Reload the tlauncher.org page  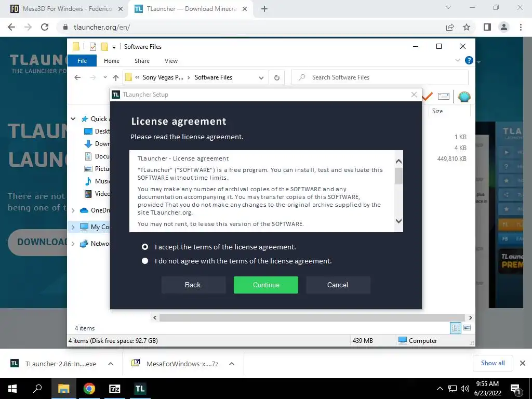tap(45, 27)
